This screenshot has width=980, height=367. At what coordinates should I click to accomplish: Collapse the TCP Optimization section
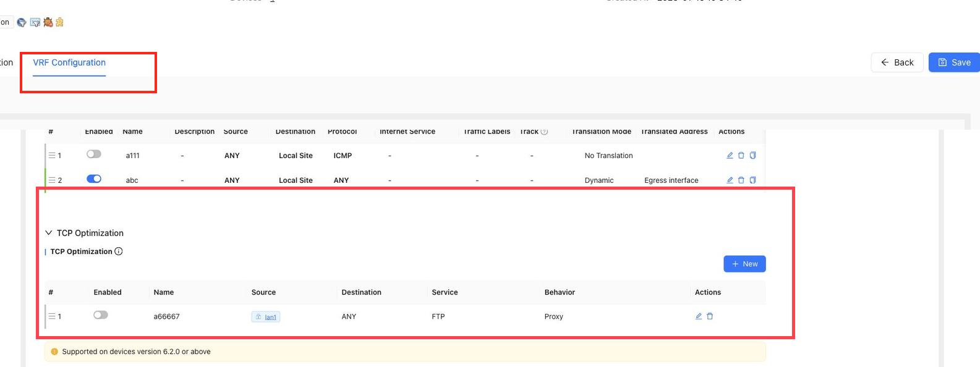[x=49, y=233]
